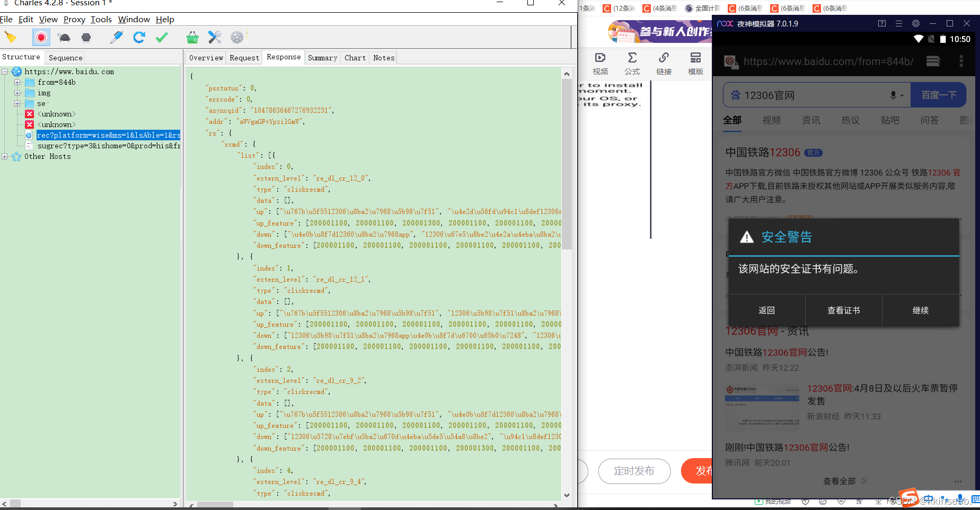Click the microphone voice search icon
980x510 pixels.
(x=894, y=95)
